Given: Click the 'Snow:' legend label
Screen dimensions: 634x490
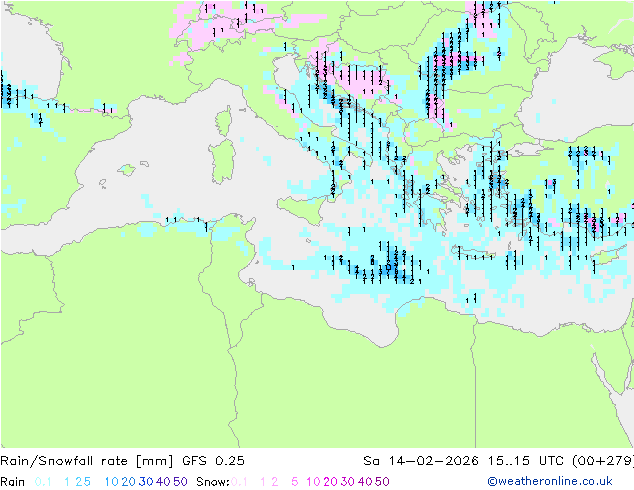Looking at the screenshot, I should coord(213,482).
